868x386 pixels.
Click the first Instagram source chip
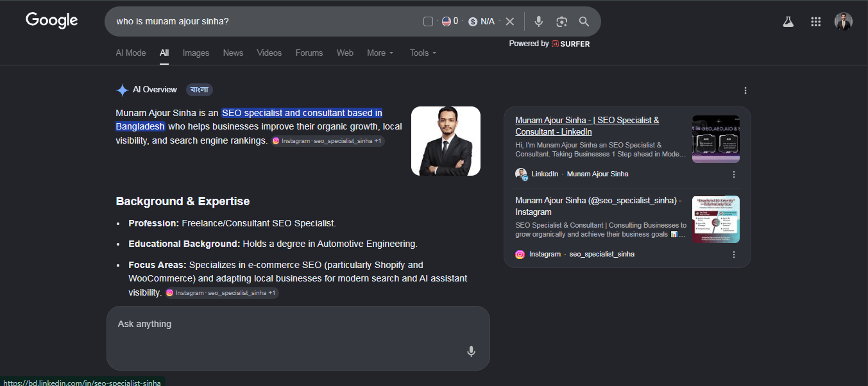[x=327, y=141]
